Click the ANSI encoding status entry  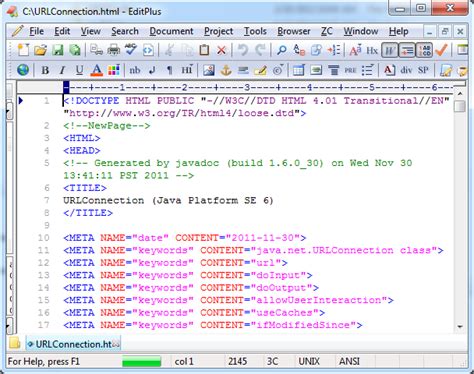(349, 361)
